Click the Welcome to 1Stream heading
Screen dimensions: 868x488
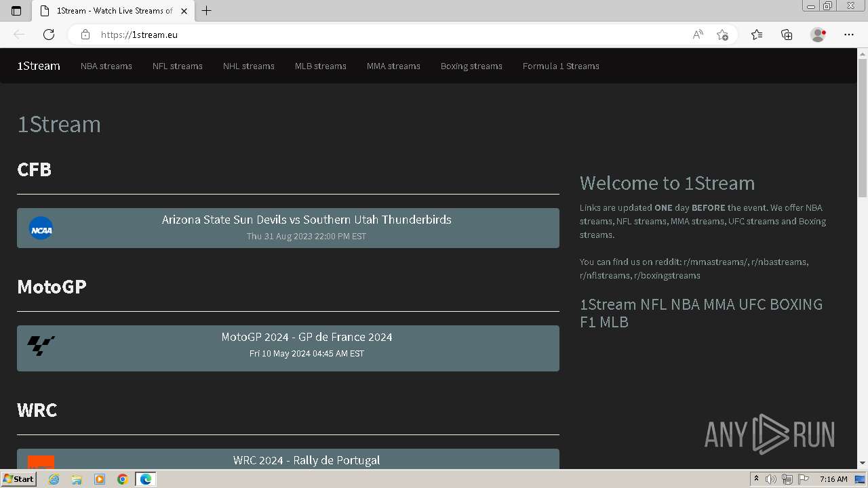click(x=667, y=183)
